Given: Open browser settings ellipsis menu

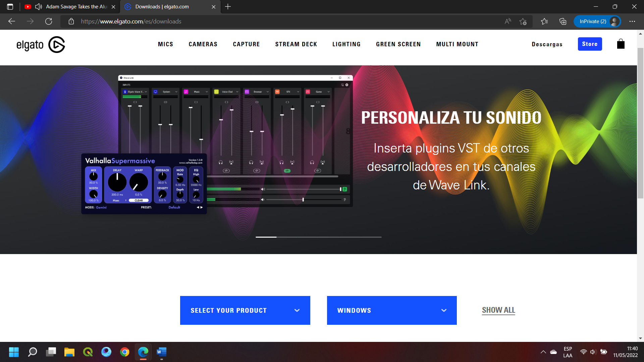Looking at the screenshot, I should click(x=632, y=21).
